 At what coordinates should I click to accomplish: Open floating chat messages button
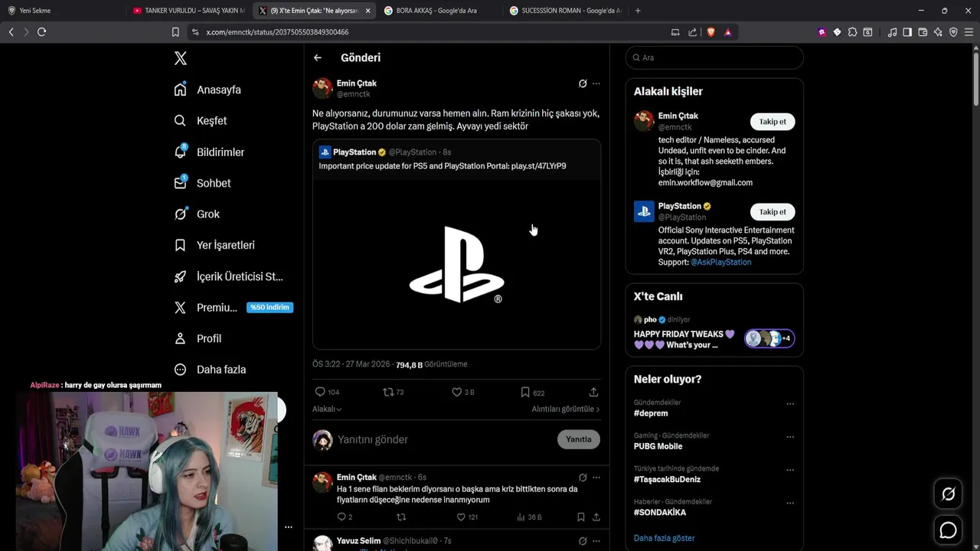[x=948, y=530]
